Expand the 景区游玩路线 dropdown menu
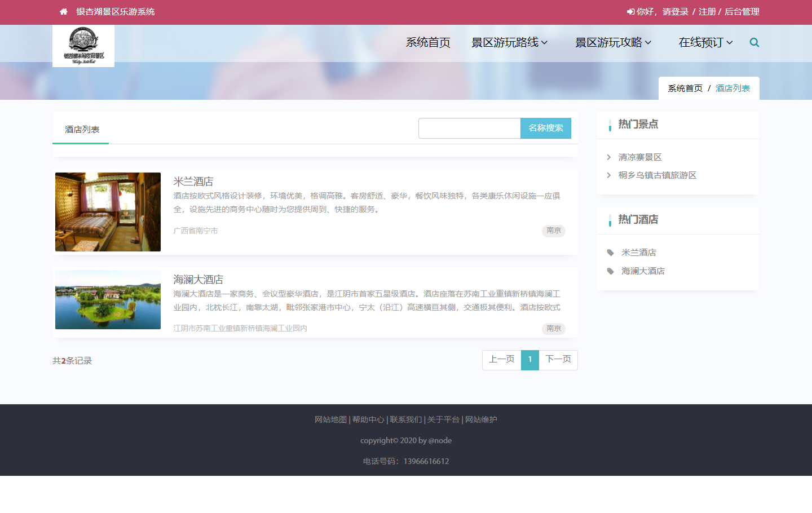This screenshot has height=513, width=812. point(509,42)
